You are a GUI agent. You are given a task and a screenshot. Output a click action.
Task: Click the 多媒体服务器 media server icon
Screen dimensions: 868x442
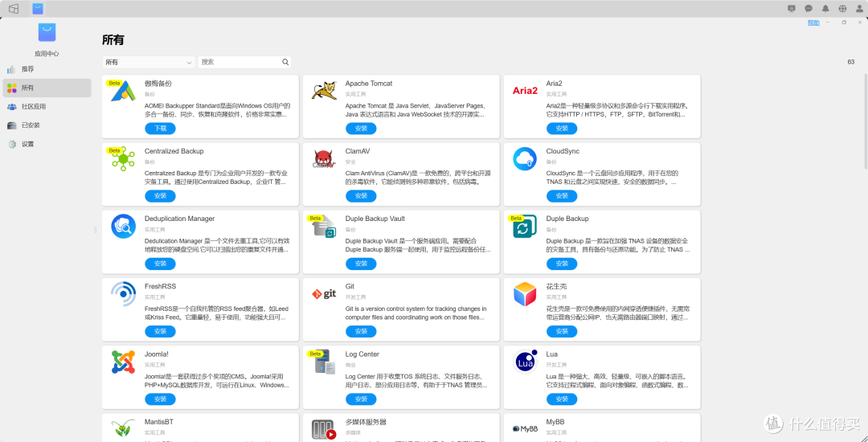(324, 429)
